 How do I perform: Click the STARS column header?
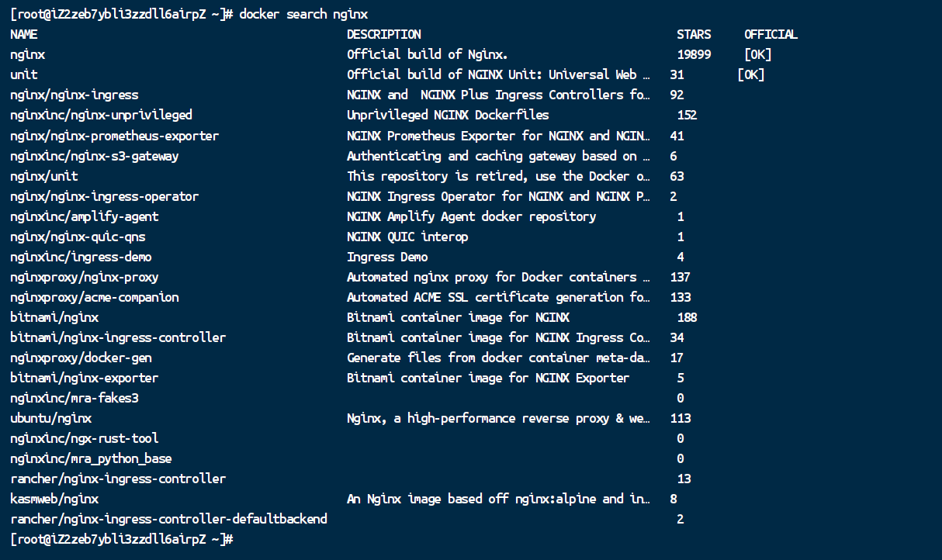694,34
